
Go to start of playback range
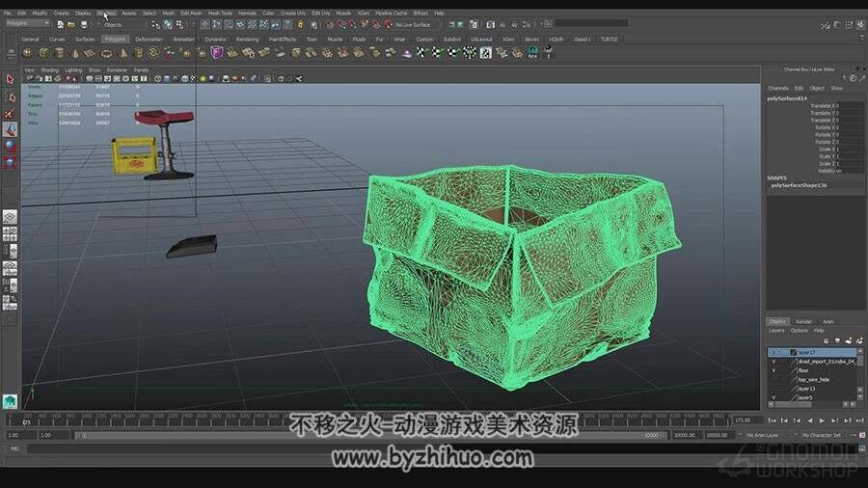pos(773,420)
